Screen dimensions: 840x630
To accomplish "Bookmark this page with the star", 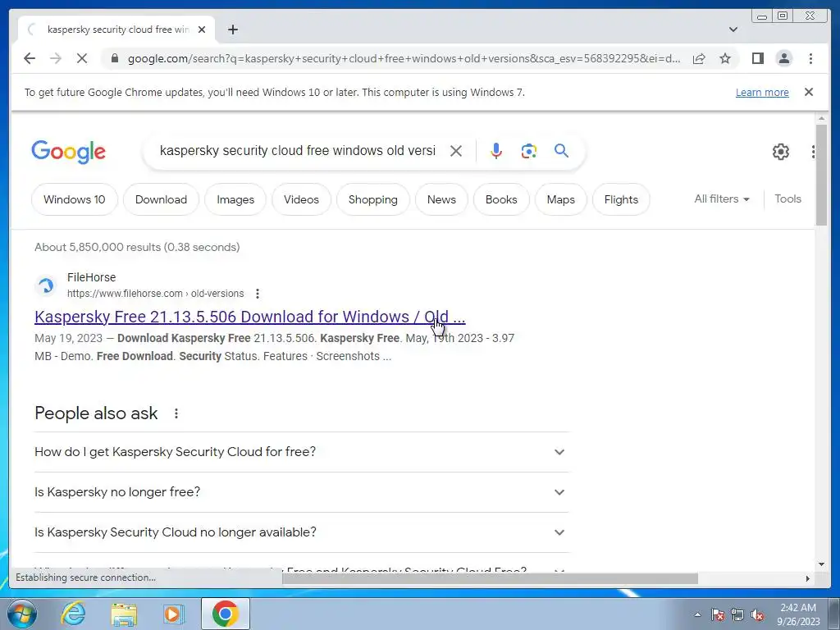I will coord(725,58).
